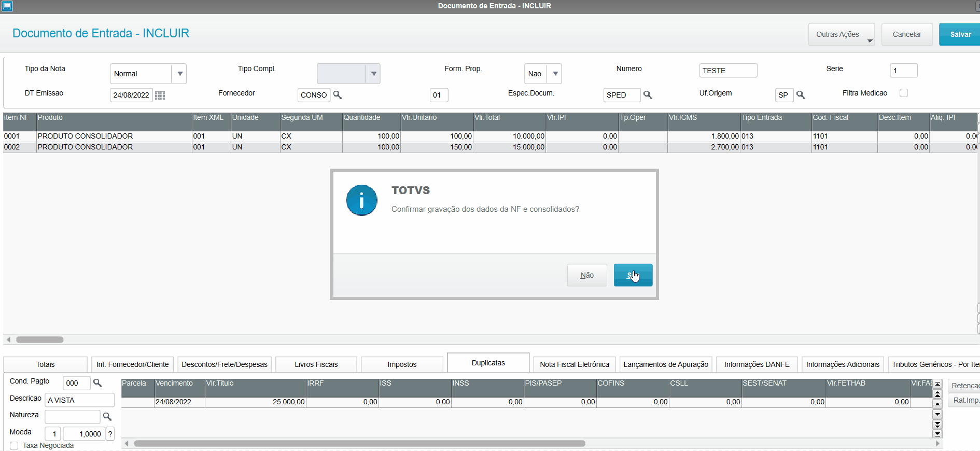This screenshot has height=451, width=980.
Task: Click the info icon in the TOTVS dialog
Action: [361, 200]
